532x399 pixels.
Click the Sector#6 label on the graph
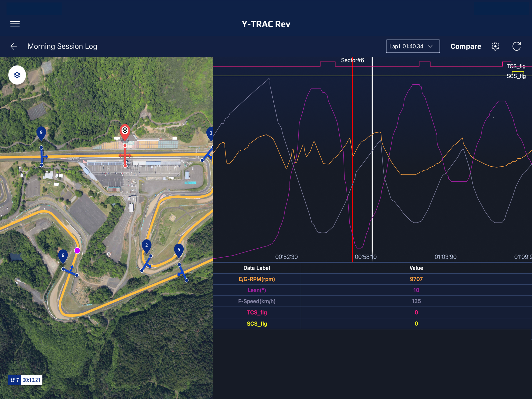[352, 60]
